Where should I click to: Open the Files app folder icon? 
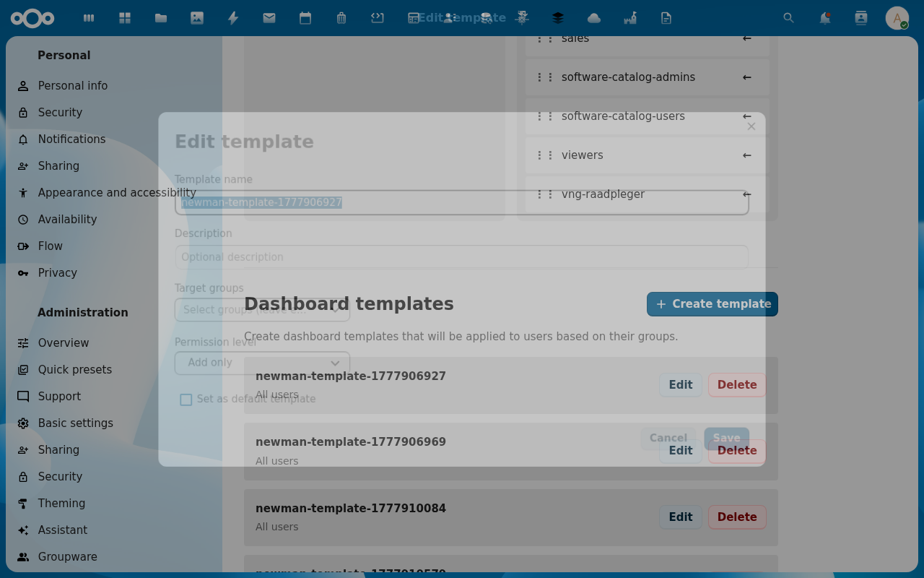pyautogui.click(x=161, y=18)
